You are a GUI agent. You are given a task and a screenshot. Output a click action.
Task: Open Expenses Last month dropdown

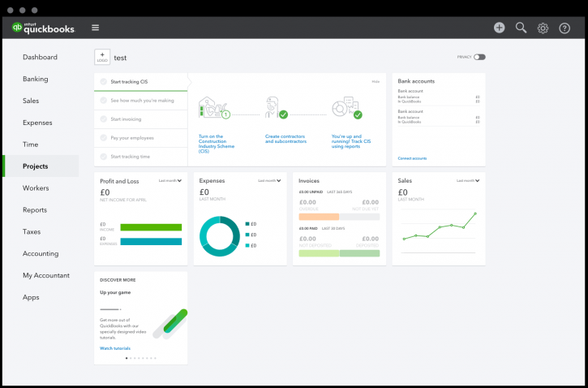coord(269,181)
